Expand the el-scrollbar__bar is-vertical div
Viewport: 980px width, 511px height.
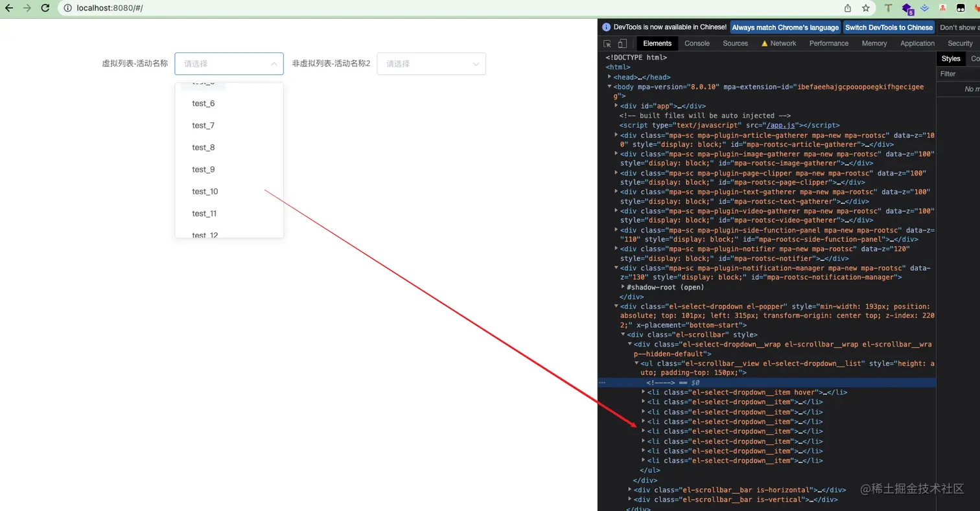(630, 499)
